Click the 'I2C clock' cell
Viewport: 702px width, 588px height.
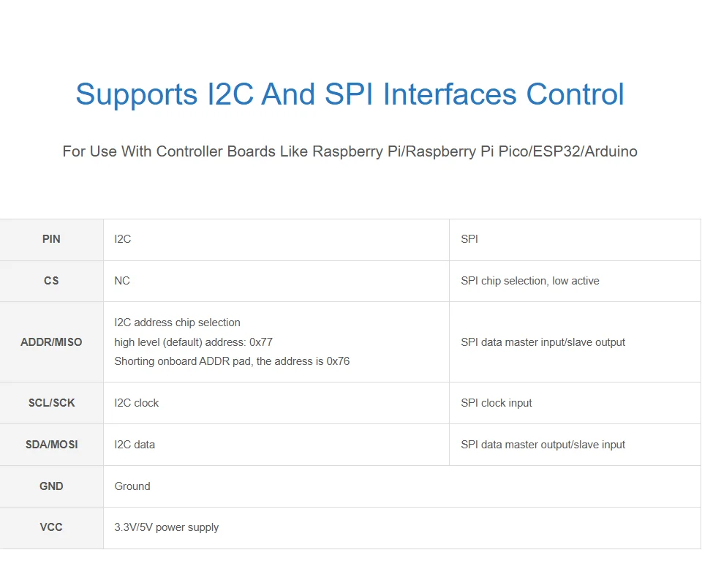pos(276,403)
